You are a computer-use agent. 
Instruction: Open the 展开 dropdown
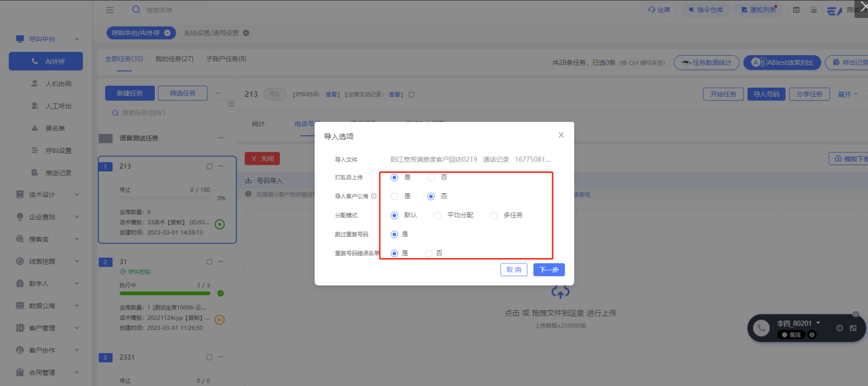pos(848,94)
